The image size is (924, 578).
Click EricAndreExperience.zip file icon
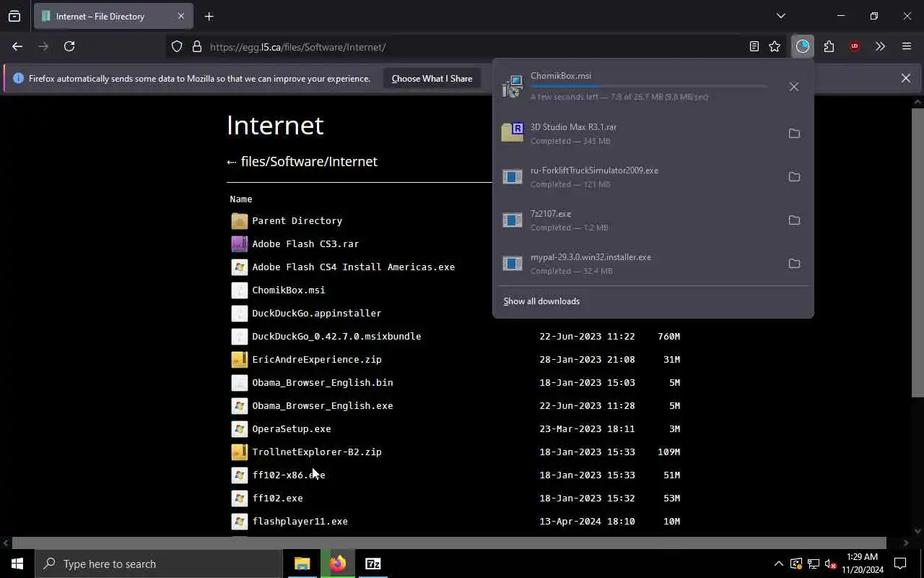coord(239,359)
